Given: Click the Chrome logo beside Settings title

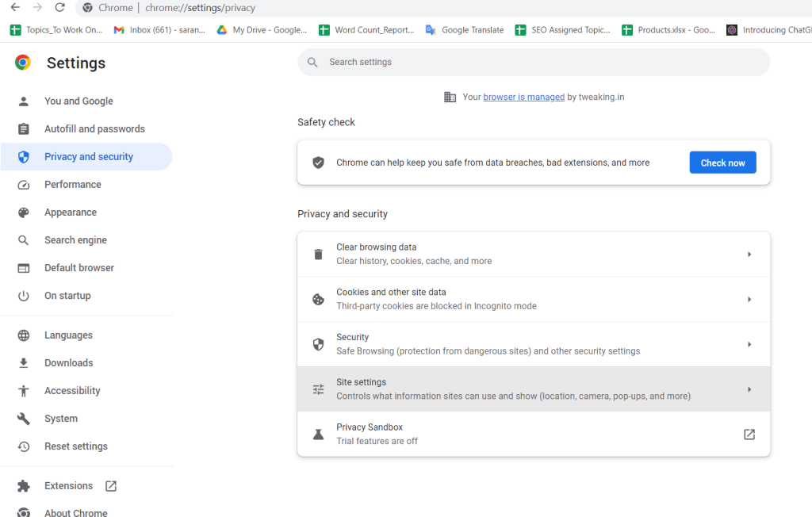Looking at the screenshot, I should (x=23, y=63).
